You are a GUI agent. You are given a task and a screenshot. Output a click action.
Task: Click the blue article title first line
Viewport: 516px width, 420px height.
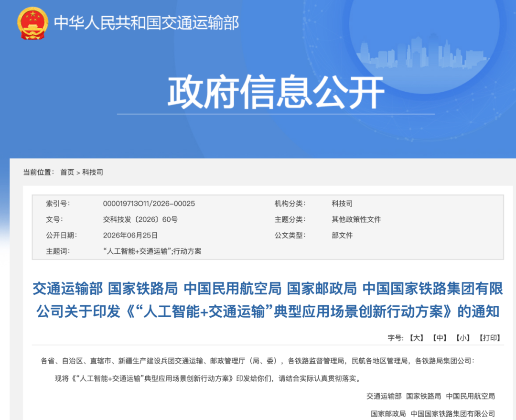point(268,288)
